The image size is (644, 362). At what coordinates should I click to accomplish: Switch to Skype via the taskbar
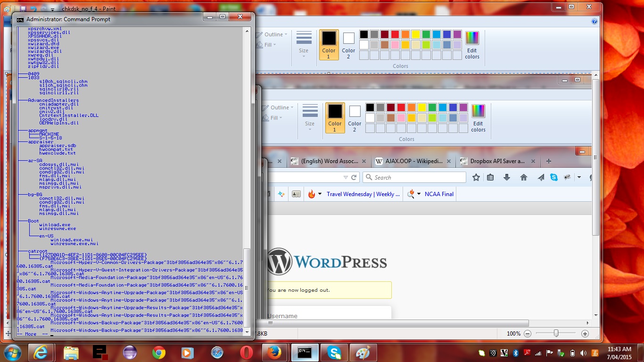[x=335, y=352]
